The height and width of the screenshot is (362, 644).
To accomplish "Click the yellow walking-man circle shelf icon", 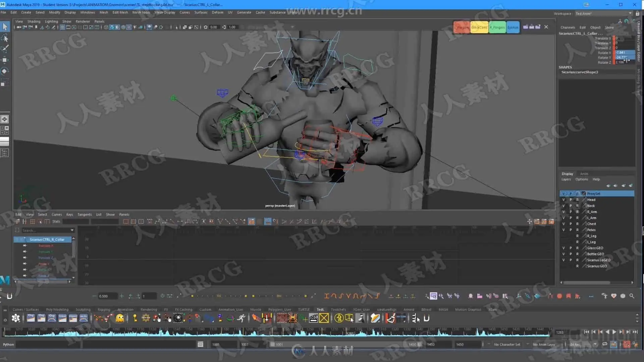I will pyautogui.click(x=339, y=318).
